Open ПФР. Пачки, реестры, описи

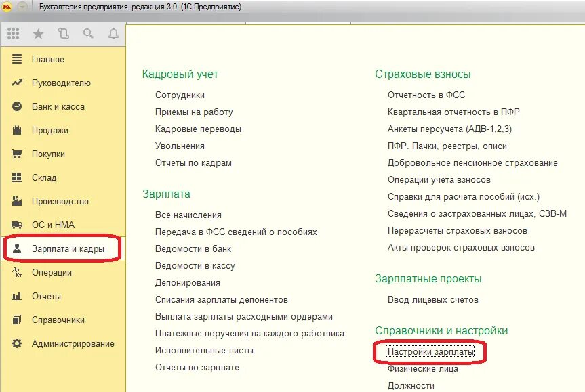[447, 146]
